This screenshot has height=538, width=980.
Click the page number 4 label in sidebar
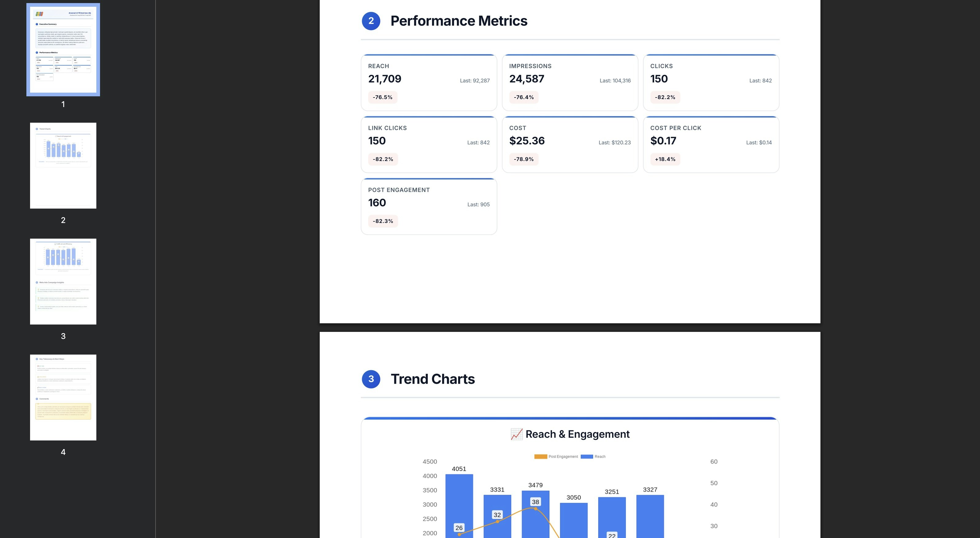pyautogui.click(x=63, y=452)
